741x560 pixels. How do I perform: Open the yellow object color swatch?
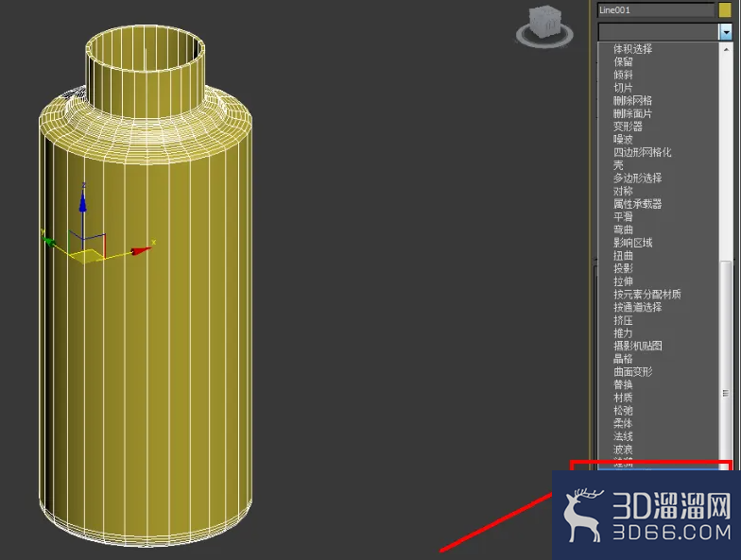click(x=725, y=9)
